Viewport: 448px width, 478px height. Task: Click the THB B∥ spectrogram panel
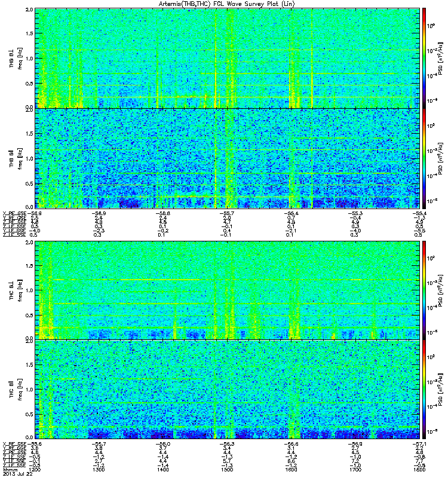point(228,158)
